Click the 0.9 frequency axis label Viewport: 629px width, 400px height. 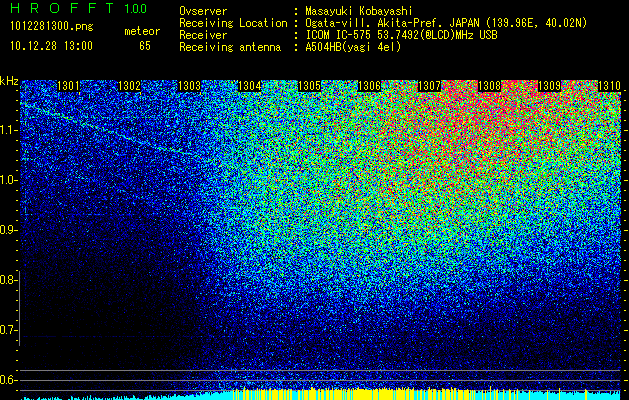point(7,230)
